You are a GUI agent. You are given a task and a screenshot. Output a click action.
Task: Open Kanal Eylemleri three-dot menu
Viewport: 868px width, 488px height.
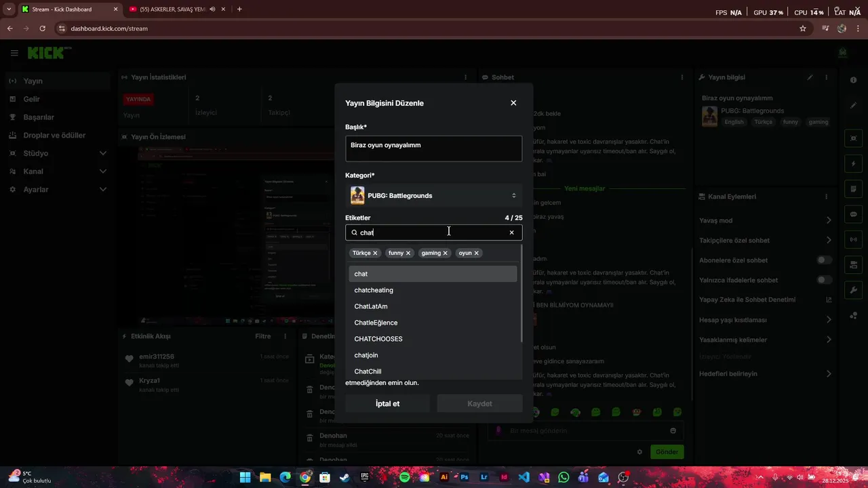[826, 197]
